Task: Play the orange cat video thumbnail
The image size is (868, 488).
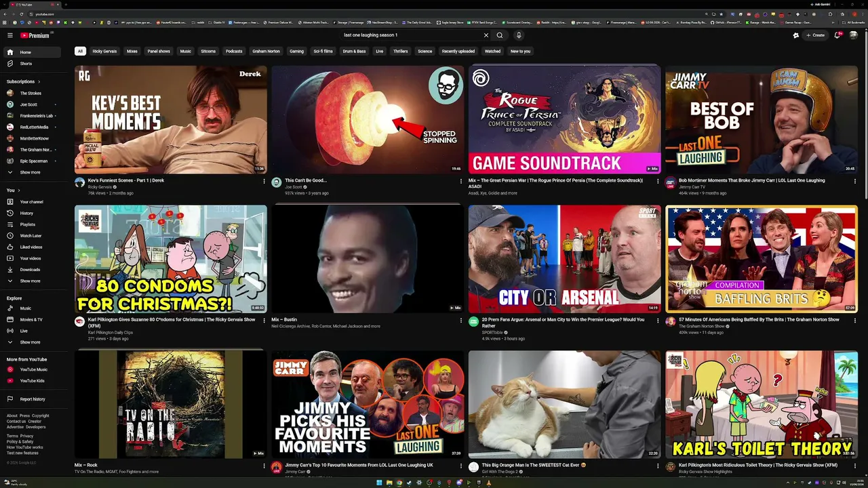Action: pos(564,405)
